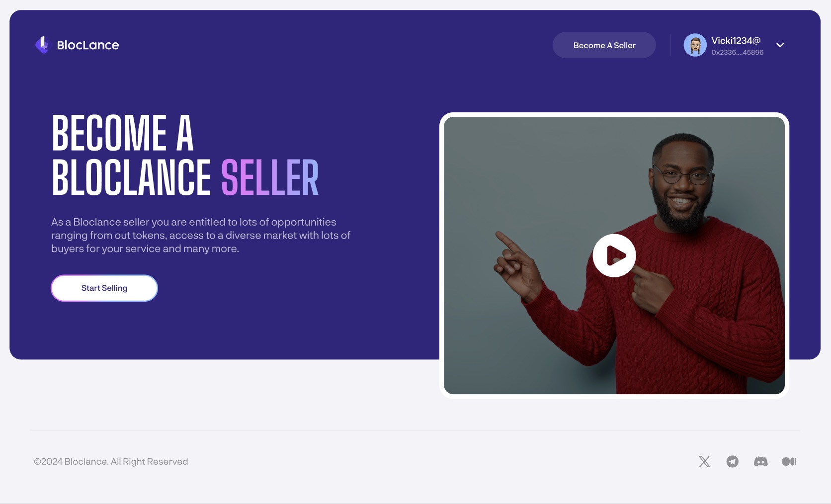831x504 pixels.
Task: Click the Bloclance seller description paragraph
Action: 201,235
